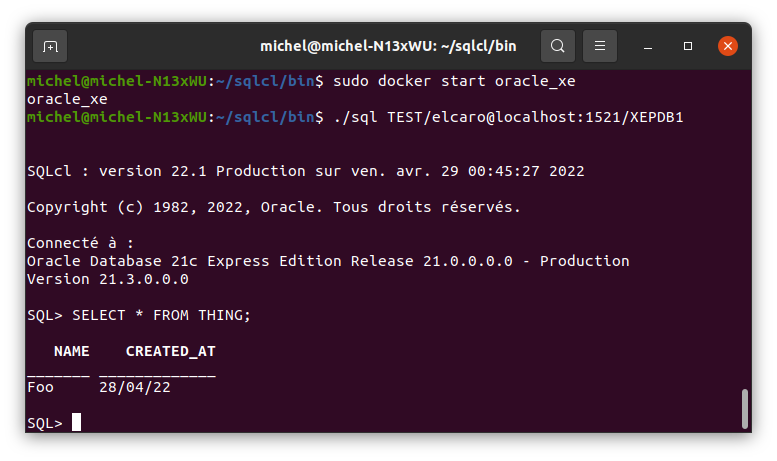Click the window title text
The width and height of the screenshot is (777, 461).
(388, 46)
